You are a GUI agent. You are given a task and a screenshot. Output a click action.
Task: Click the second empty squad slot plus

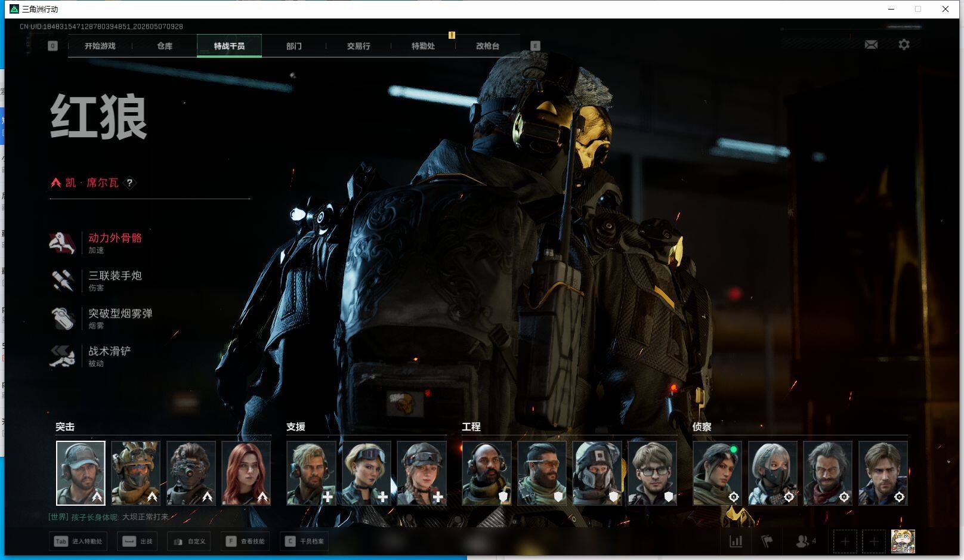point(874,542)
